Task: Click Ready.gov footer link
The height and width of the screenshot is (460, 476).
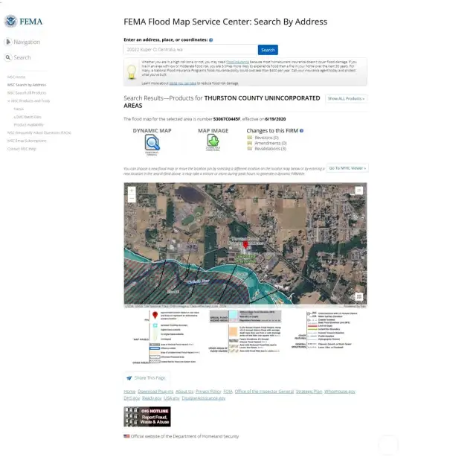Action: 152,398
